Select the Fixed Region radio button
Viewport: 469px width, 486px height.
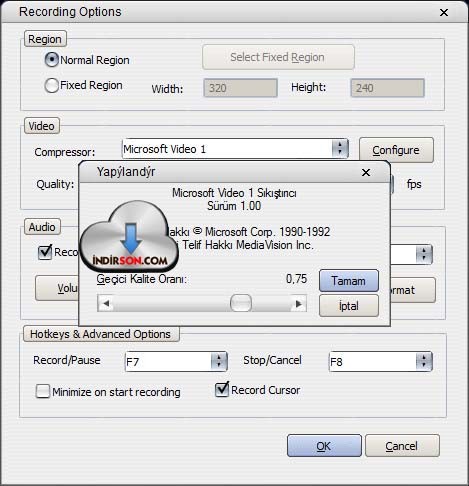52,85
